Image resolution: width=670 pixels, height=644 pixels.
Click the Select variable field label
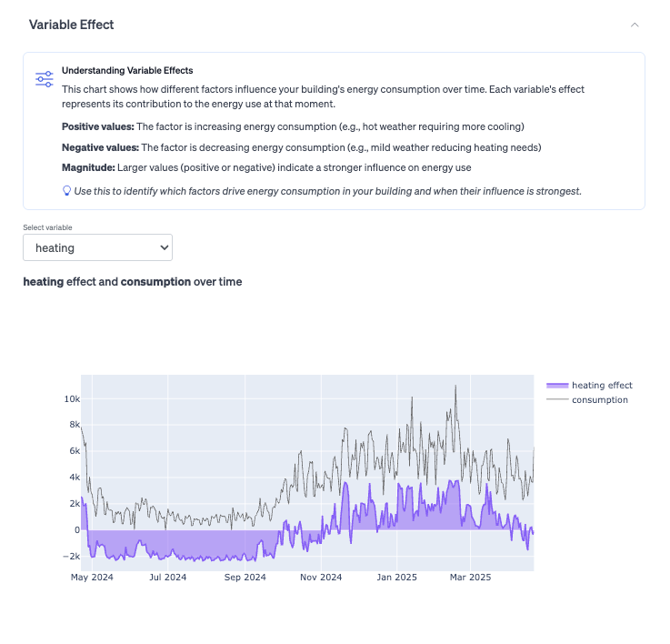(47, 227)
